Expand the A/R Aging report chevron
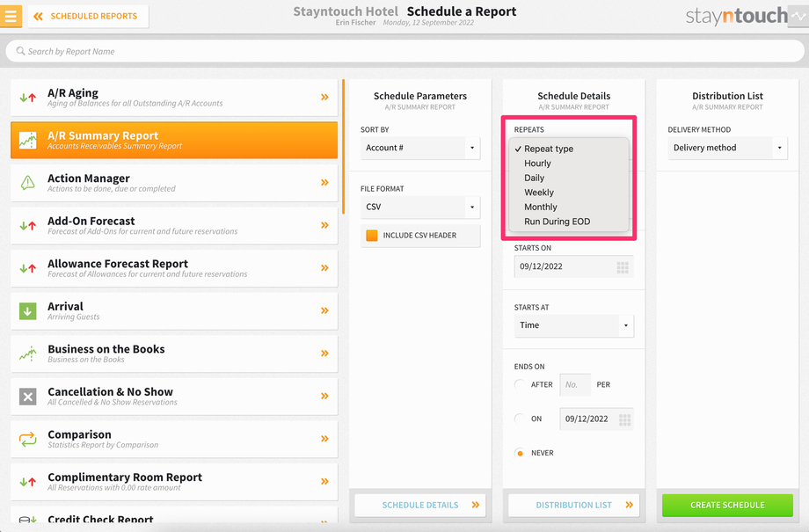The image size is (809, 532). [324, 97]
